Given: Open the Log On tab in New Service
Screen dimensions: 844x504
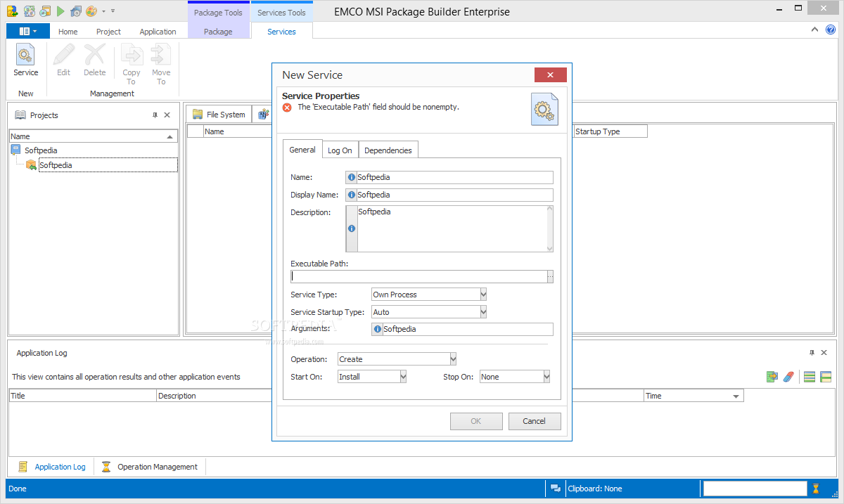Looking at the screenshot, I should tap(340, 150).
